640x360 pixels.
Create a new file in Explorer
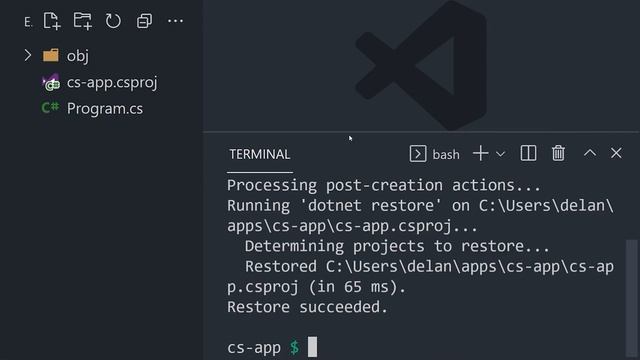tap(52, 21)
